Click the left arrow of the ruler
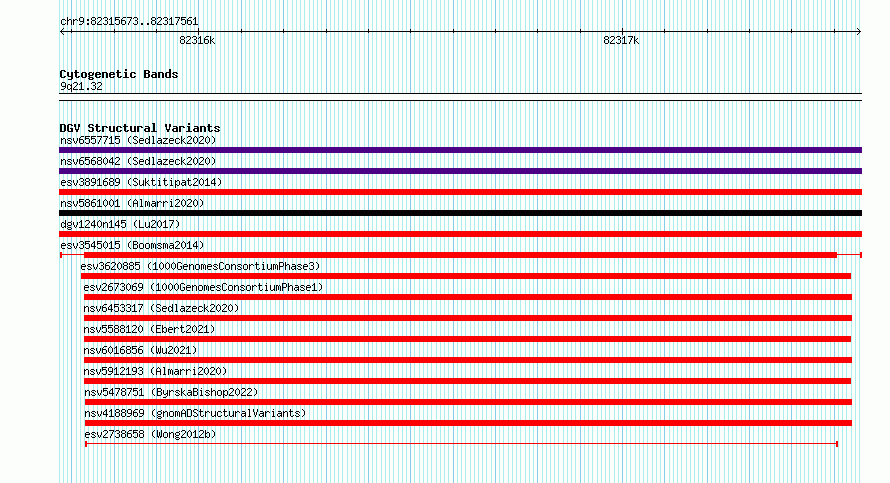 (63, 32)
